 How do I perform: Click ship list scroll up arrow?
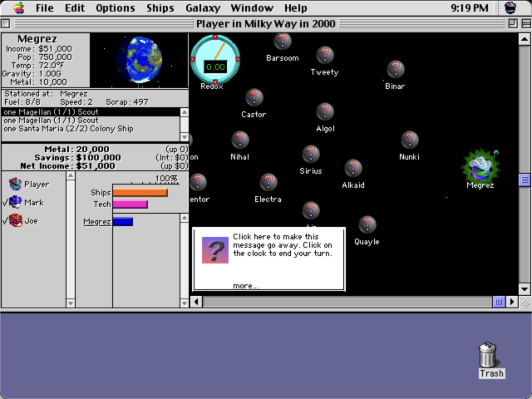(x=185, y=112)
